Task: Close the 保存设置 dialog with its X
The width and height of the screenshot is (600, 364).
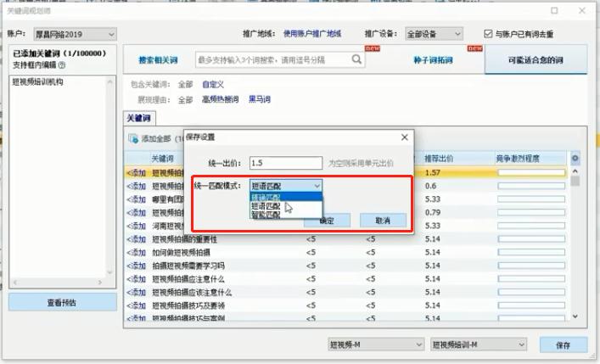Action: tap(405, 137)
